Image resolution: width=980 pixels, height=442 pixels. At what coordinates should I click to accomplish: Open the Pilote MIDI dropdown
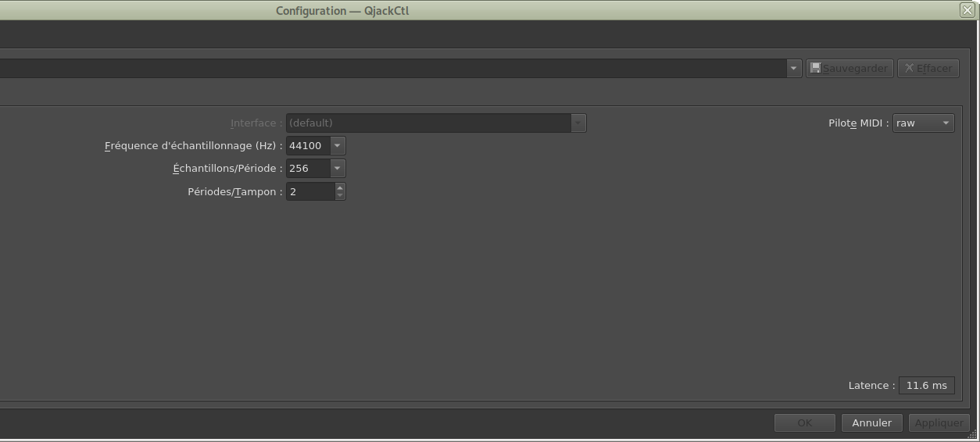click(924, 123)
